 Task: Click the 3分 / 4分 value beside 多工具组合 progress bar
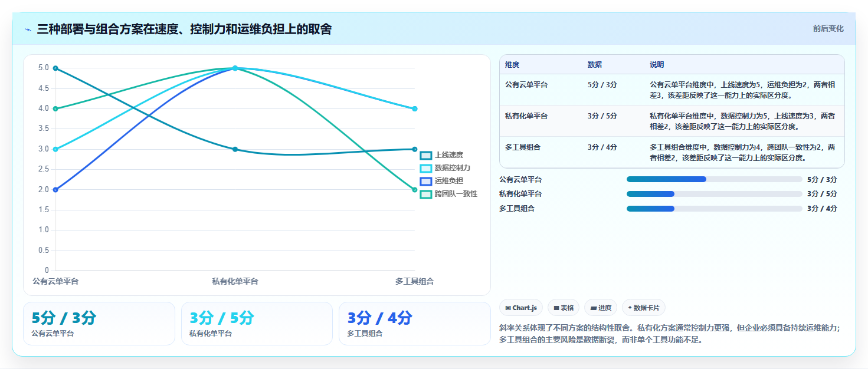(x=822, y=209)
